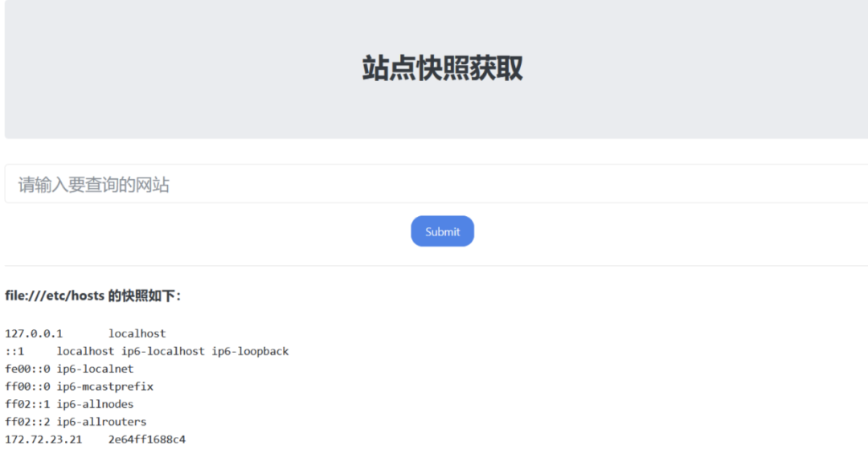Click the 127.0.0.1 localhost line
868x449 pixels.
point(85,334)
